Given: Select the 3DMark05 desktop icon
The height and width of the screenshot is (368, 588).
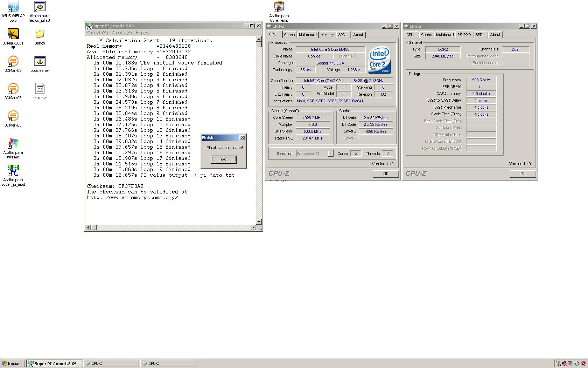Looking at the screenshot, I should [13, 91].
